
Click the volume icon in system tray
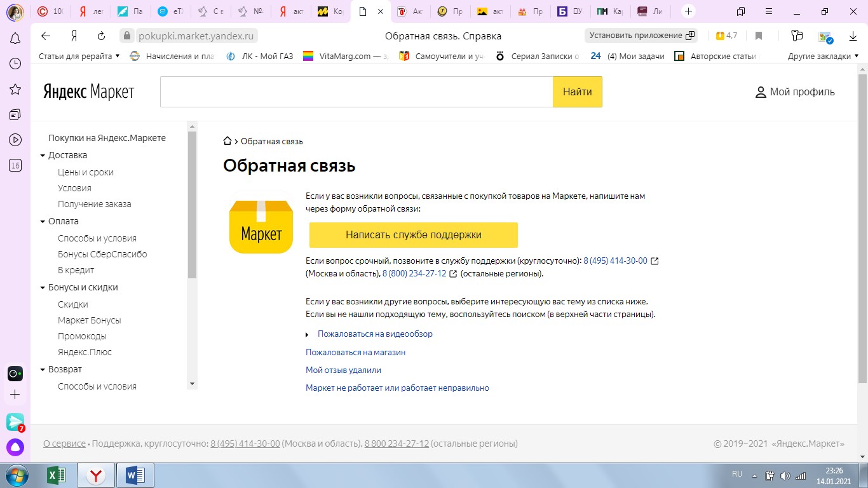[785, 475]
